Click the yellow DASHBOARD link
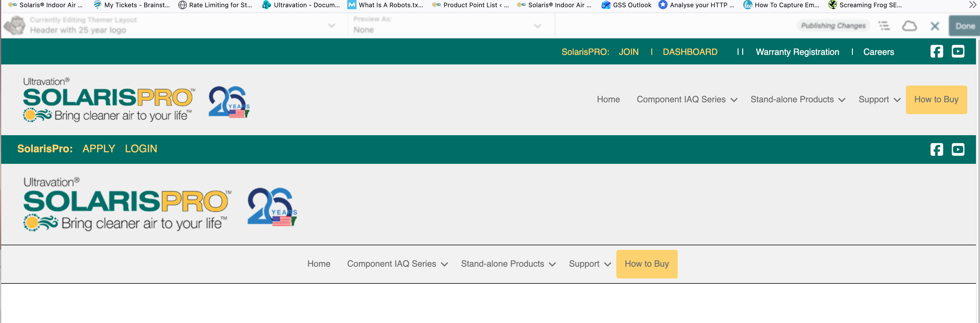 [690, 52]
